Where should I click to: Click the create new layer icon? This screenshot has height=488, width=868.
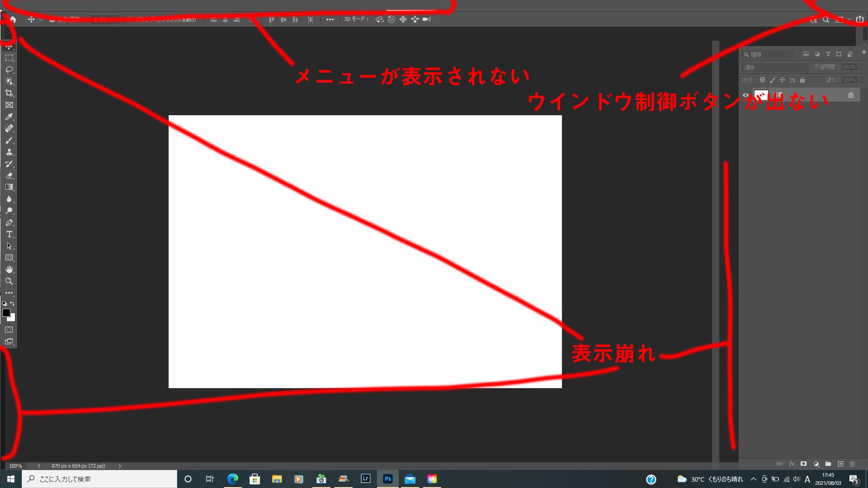(840, 464)
